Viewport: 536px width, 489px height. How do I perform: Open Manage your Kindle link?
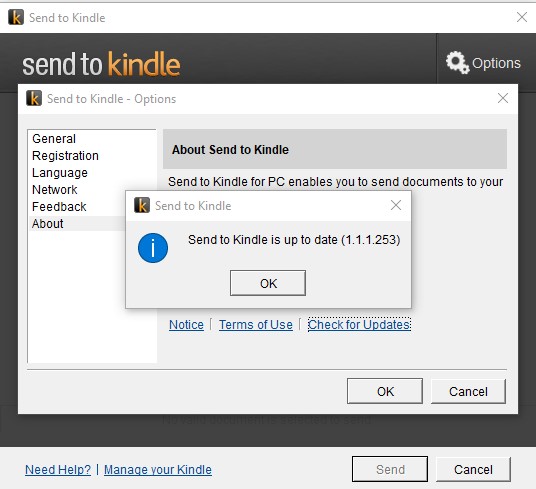click(x=158, y=470)
